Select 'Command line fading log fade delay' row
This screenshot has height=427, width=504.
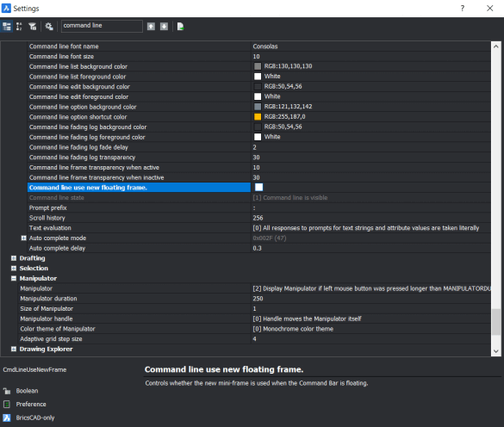pos(258,147)
